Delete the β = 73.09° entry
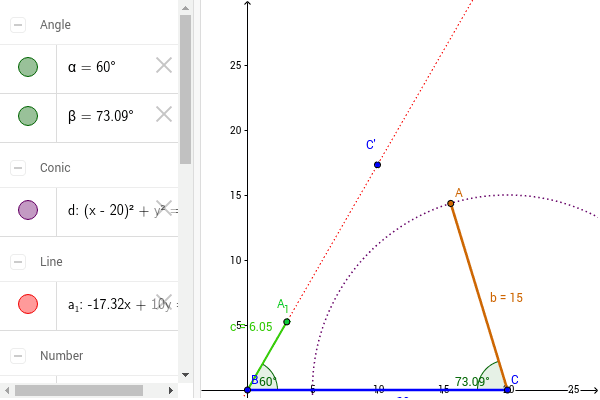 [x=164, y=114]
